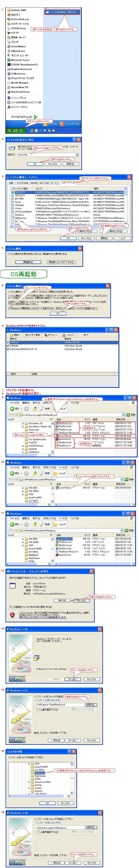Check Windowsの開始時にこのメッセージを表示しない box
139x868 pixels.
[9, 308]
